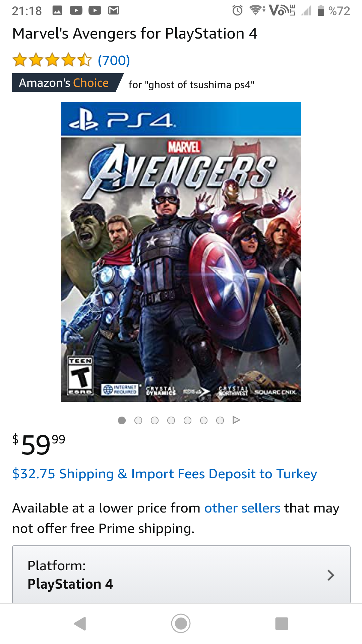Tap the chevron arrow in Platform box
The width and height of the screenshot is (362, 644).
tap(331, 575)
